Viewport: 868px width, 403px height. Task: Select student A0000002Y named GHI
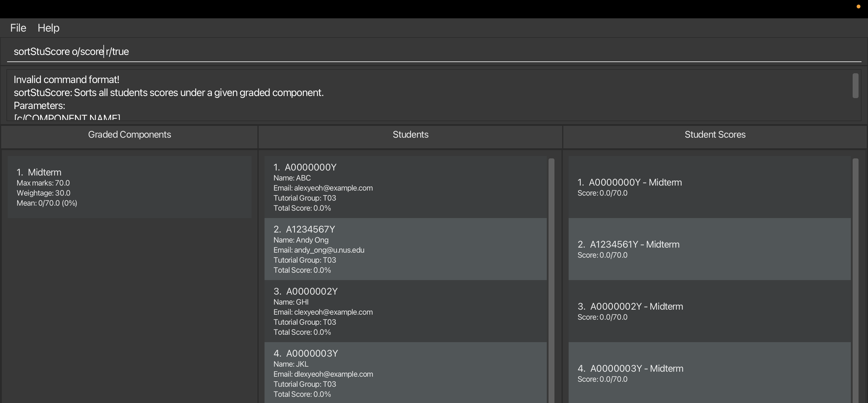pyautogui.click(x=405, y=311)
